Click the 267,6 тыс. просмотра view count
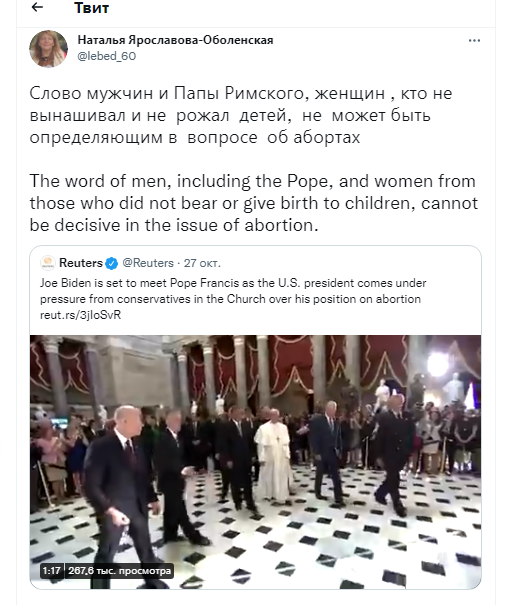Viewport: 511px width, 605px height. click(x=119, y=571)
